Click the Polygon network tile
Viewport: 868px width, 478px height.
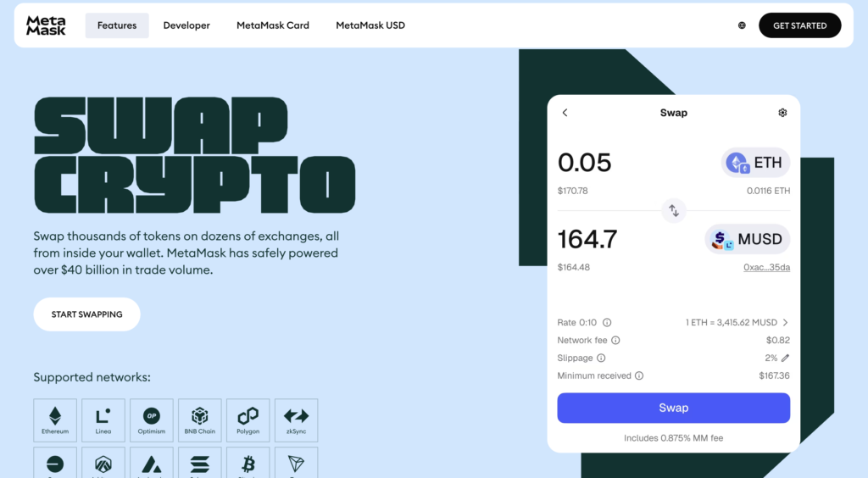[248, 420]
